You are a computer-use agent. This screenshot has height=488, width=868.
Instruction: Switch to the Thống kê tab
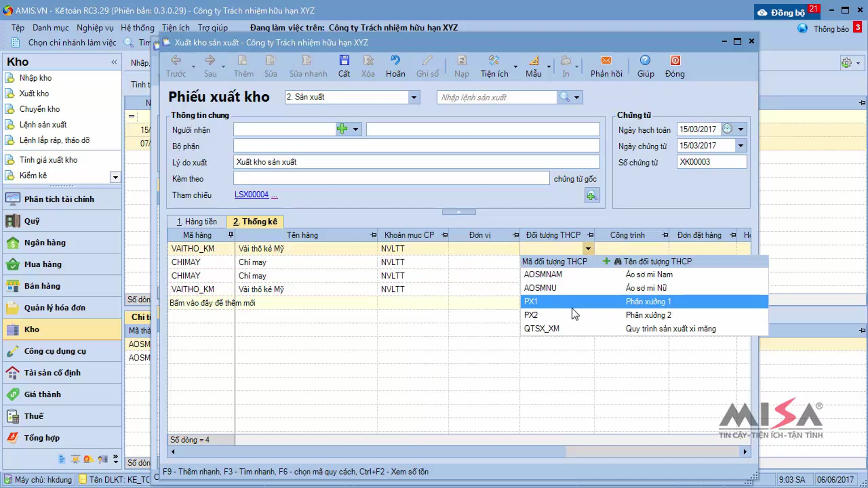255,221
